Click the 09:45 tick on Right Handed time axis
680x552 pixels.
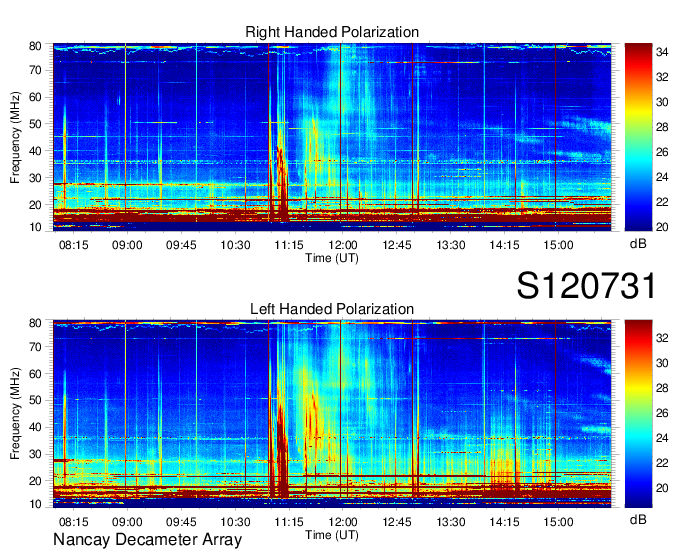pos(181,245)
